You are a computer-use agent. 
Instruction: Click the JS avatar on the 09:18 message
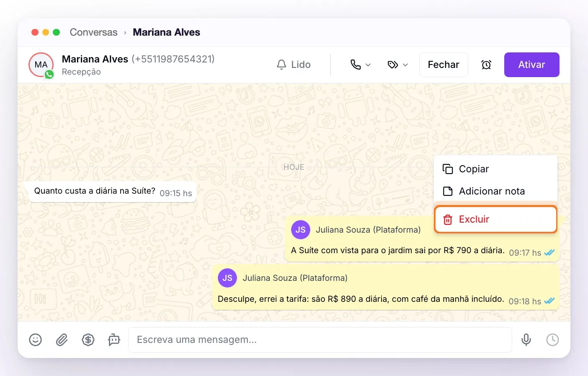click(227, 278)
